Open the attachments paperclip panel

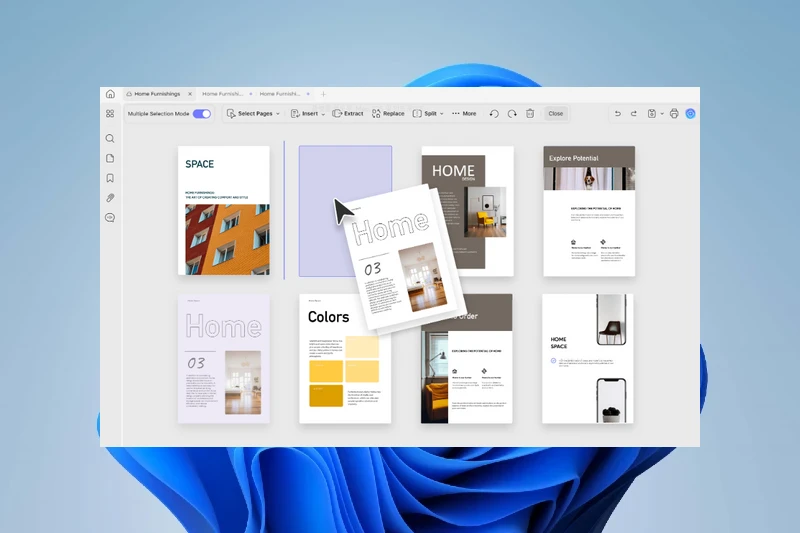click(x=110, y=198)
